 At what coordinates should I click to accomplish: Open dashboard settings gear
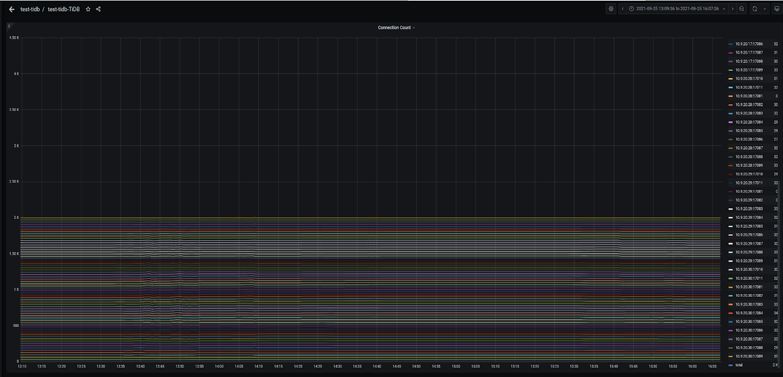[x=611, y=9]
